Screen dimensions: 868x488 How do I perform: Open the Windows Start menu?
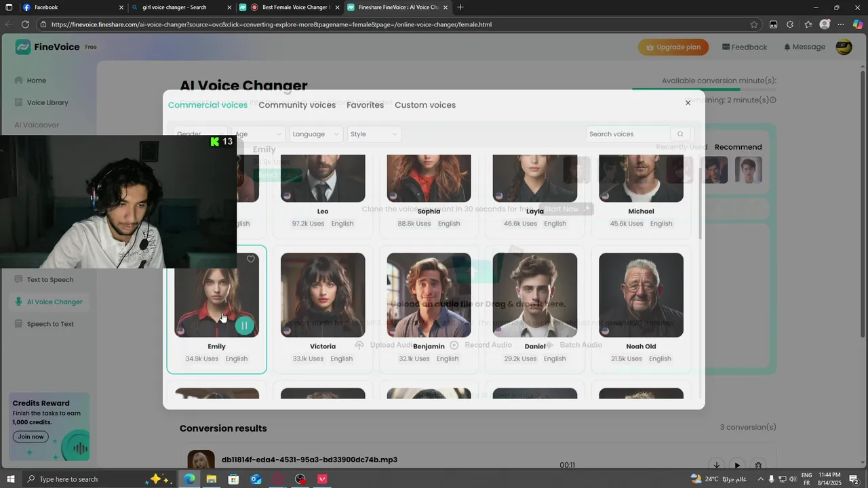(x=10, y=479)
